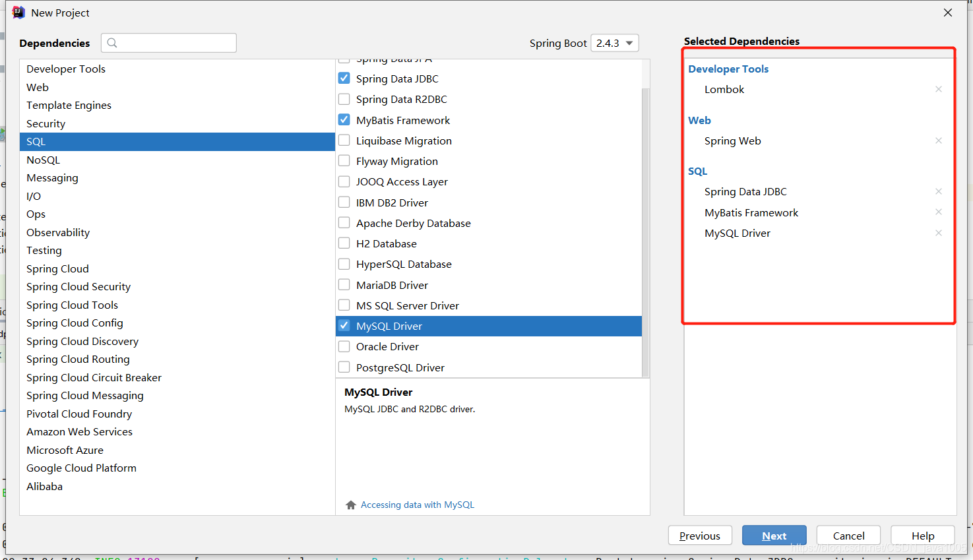The image size is (973, 560).
Task: Click the search magnifier icon
Action: point(112,43)
